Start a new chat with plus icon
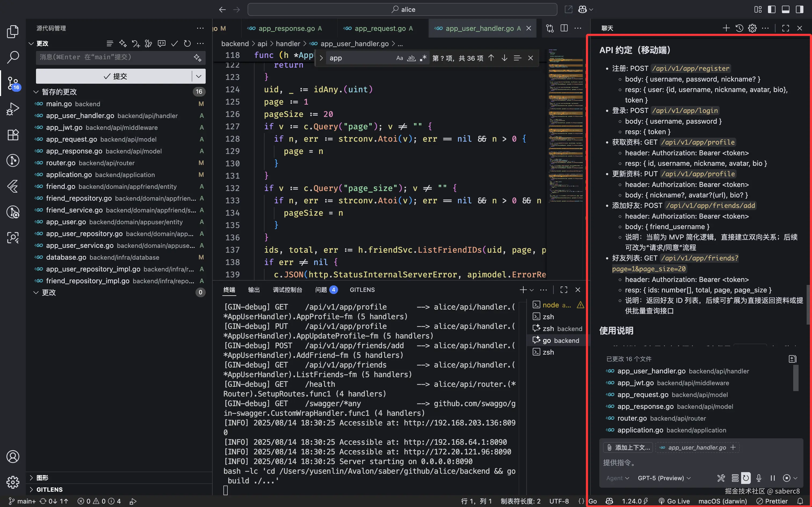This screenshot has height=507, width=812. (x=726, y=28)
